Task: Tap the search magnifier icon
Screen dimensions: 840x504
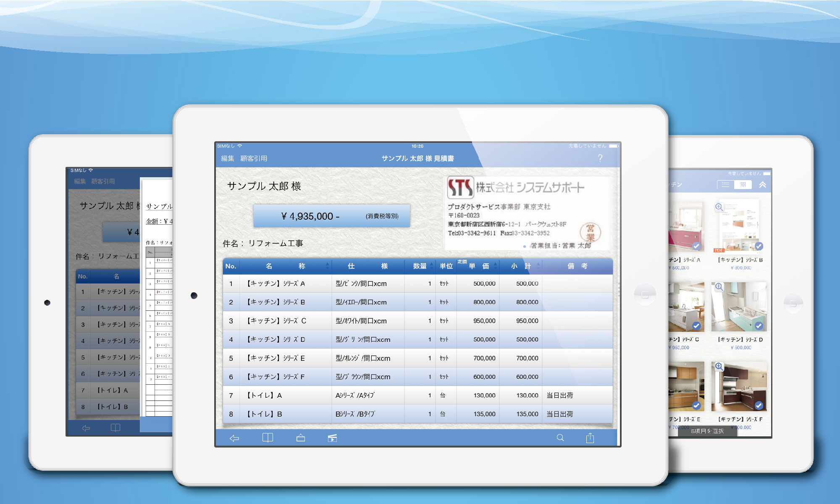Action: tap(560, 438)
